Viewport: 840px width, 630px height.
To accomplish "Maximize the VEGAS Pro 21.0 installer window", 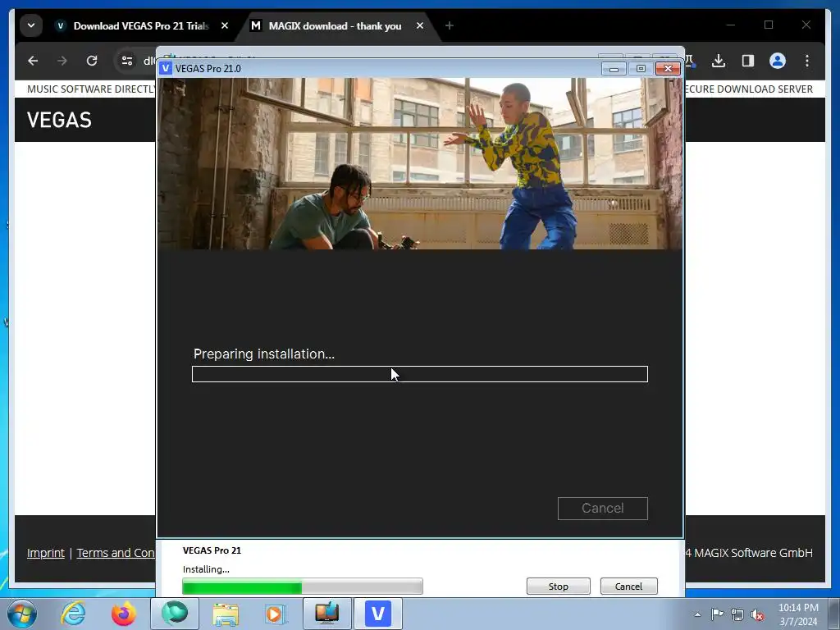I will [x=641, y=69].
